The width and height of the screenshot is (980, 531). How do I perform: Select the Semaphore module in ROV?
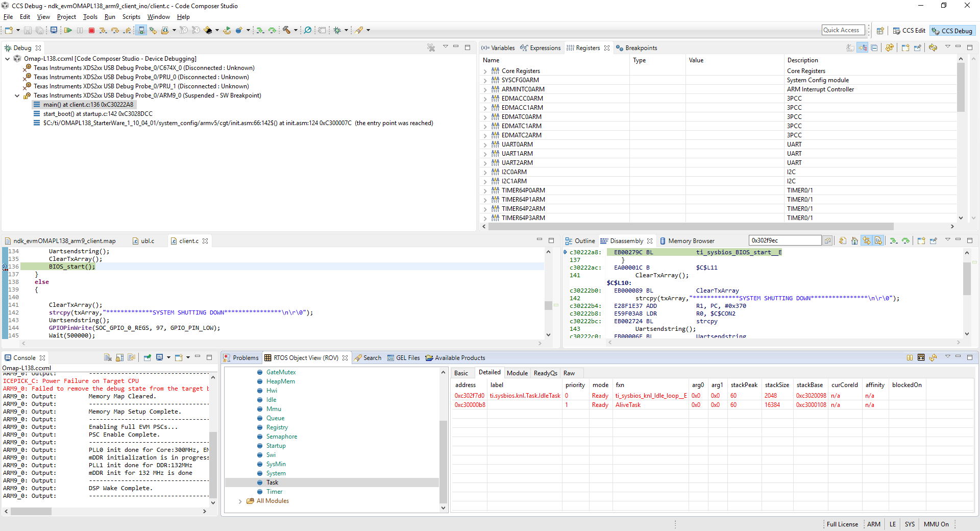[281, 437]
